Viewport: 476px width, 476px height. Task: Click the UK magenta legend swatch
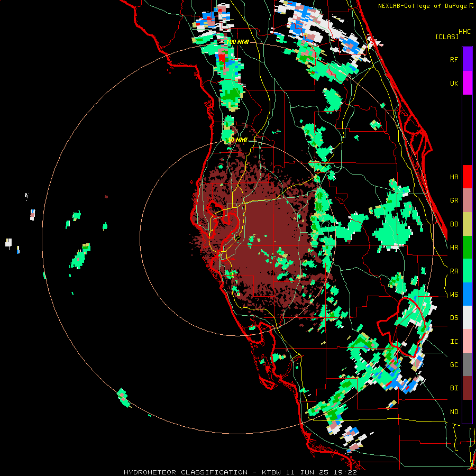pos(467,83)
